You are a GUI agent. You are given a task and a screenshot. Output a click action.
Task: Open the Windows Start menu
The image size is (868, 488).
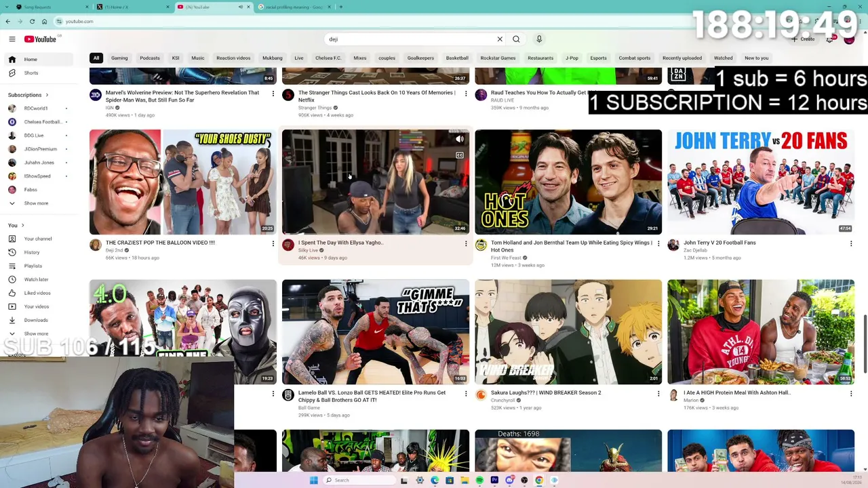tap(313, 480)
